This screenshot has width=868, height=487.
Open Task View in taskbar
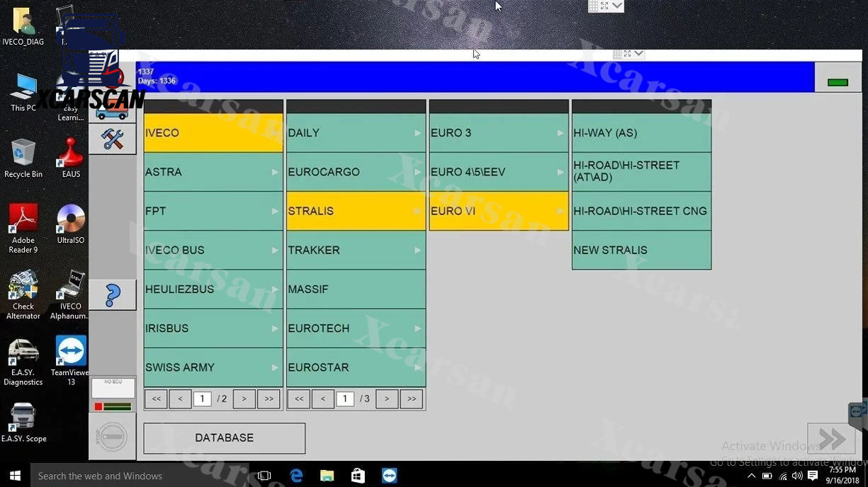[x=264, y=476]
